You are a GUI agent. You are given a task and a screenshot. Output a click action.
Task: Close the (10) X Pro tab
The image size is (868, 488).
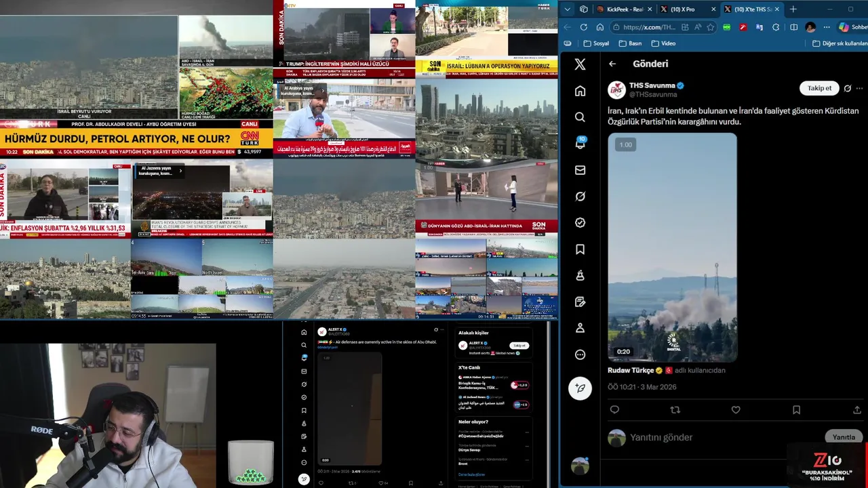(713, 9)
